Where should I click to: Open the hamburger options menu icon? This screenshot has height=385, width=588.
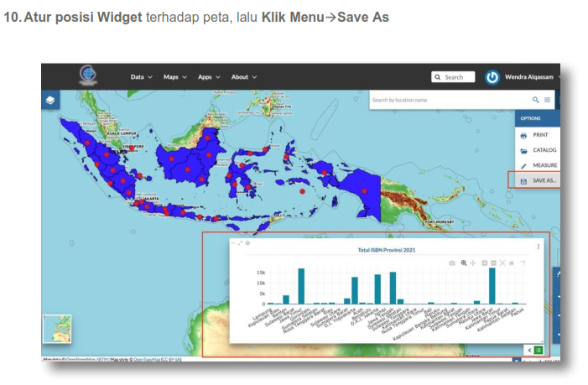(x=548, y=100)
